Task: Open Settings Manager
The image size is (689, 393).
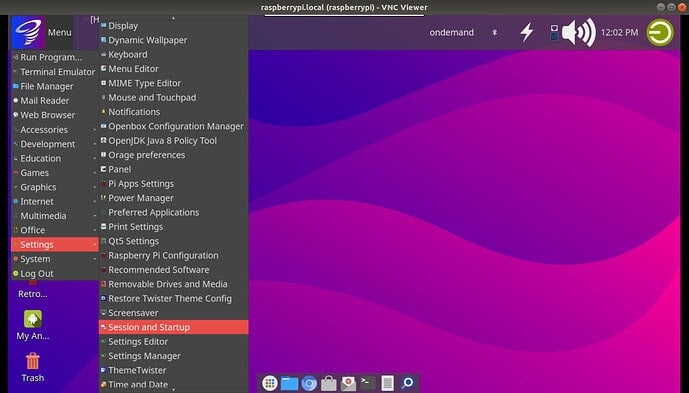Action: tap(174, 356)
